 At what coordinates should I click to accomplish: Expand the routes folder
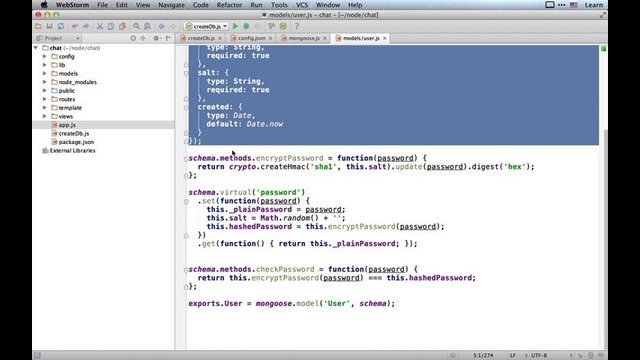coord(44,100)
